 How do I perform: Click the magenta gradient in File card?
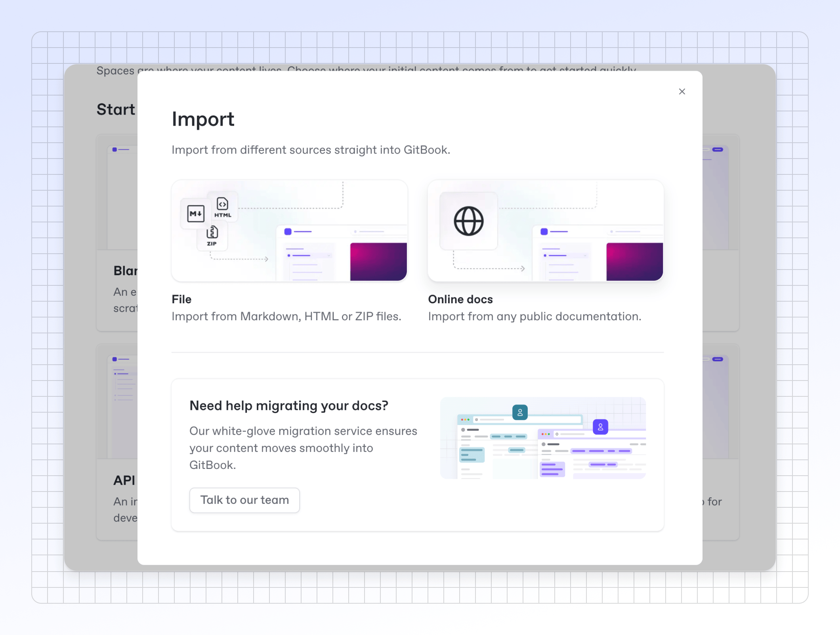click(x=378, y=262)
